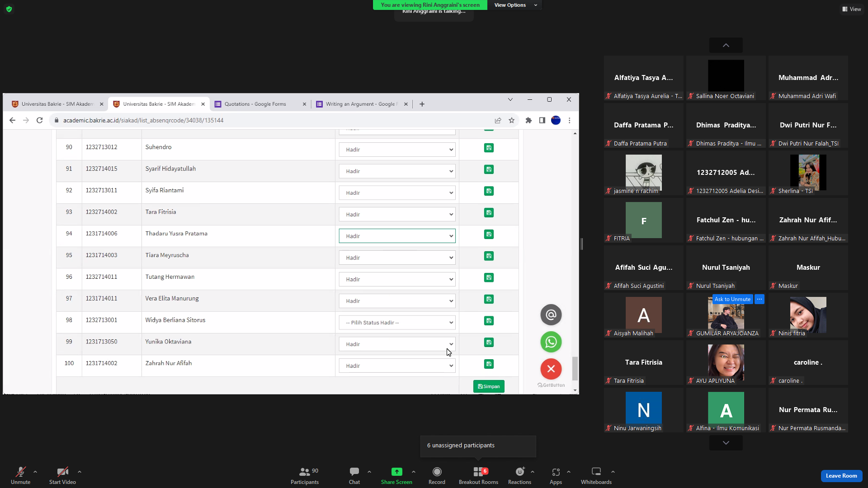Open Zoom Apps

556,475
